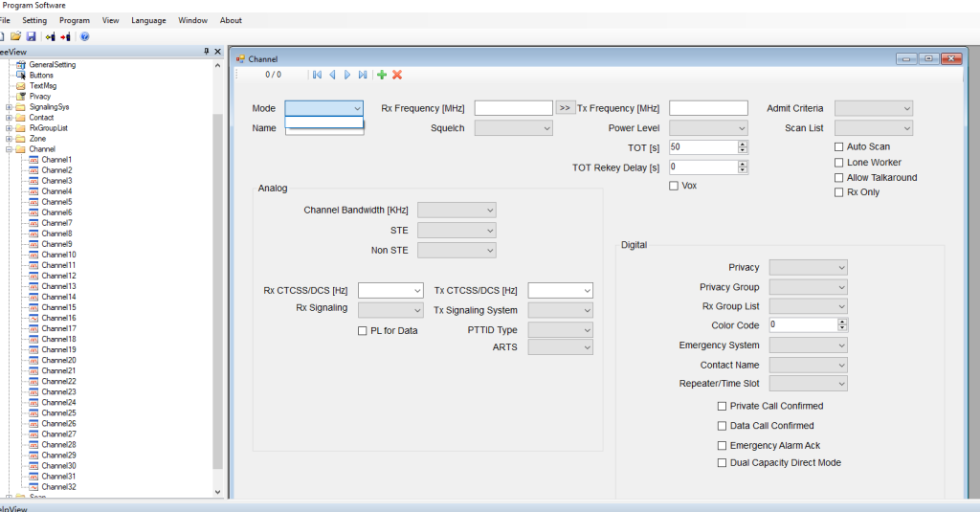The height and width of the screenshot is (512, 980).
Task: Click the Save floppy disk icon
Action: point(31,36)
